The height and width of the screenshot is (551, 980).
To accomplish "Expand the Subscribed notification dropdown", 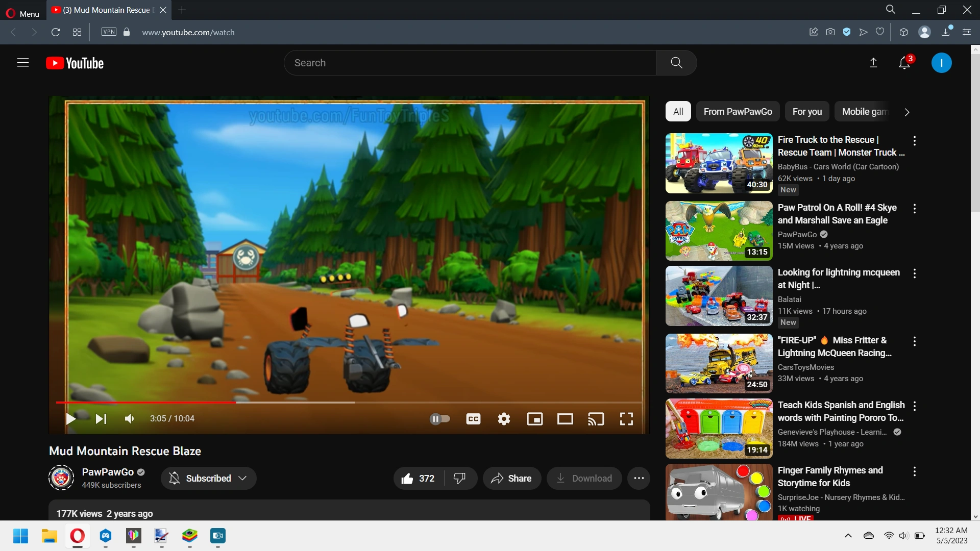I will tap(243, 478).
